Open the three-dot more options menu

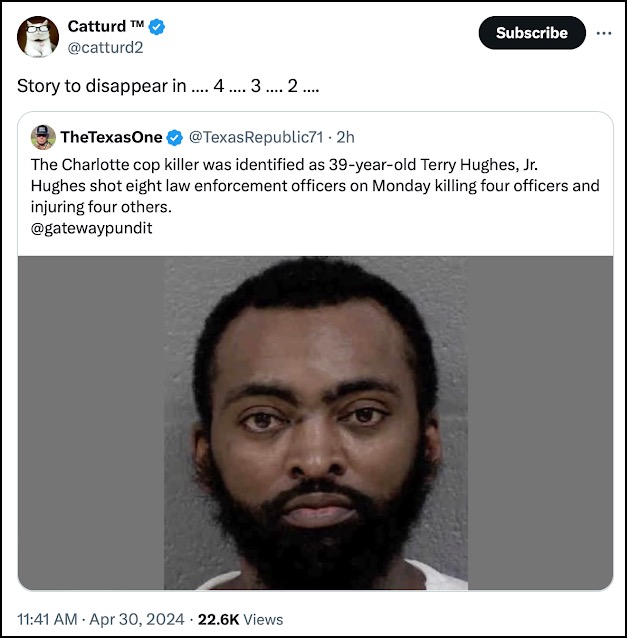tap(604, 32)
